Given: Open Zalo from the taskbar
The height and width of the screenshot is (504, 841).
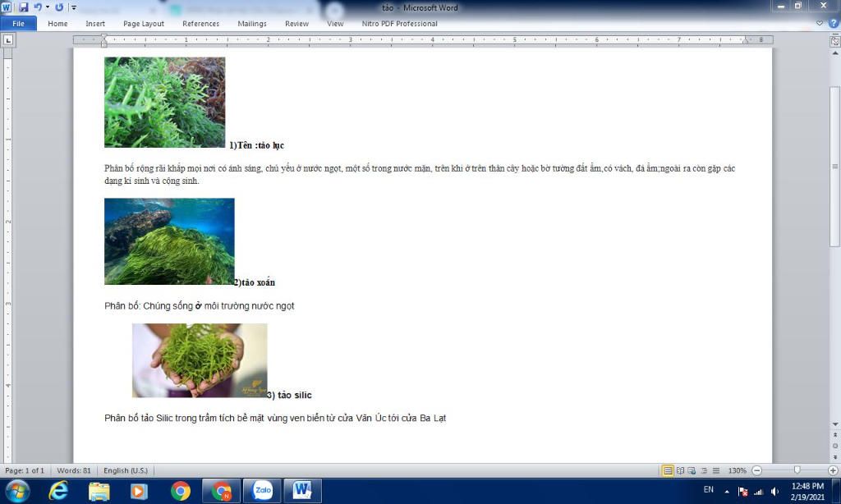Looking at the screenshot, I should (262, 491).
